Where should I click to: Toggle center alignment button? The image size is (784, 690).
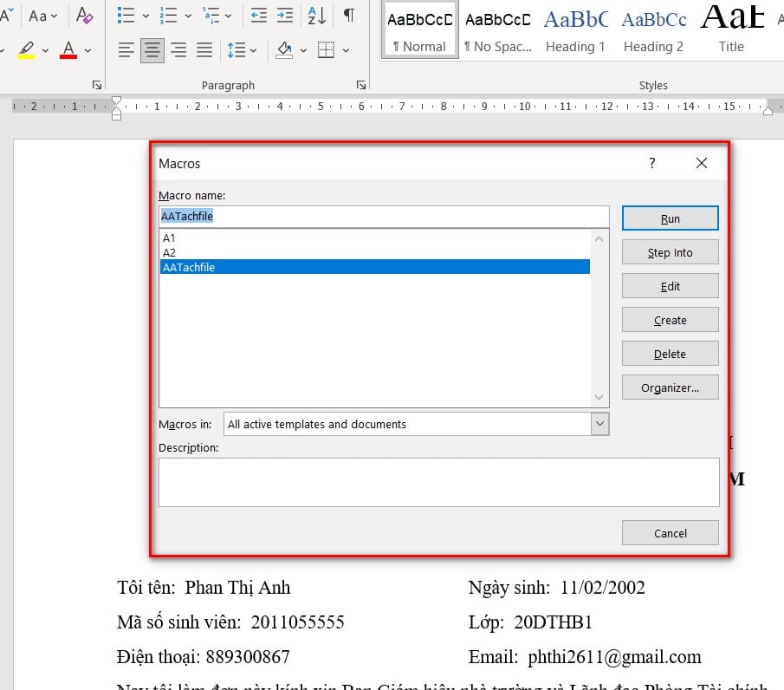152,50
